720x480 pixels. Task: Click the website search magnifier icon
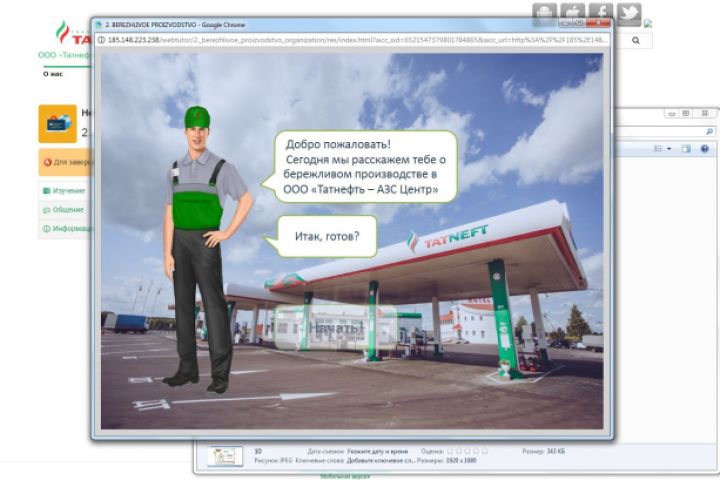point(636,40)
